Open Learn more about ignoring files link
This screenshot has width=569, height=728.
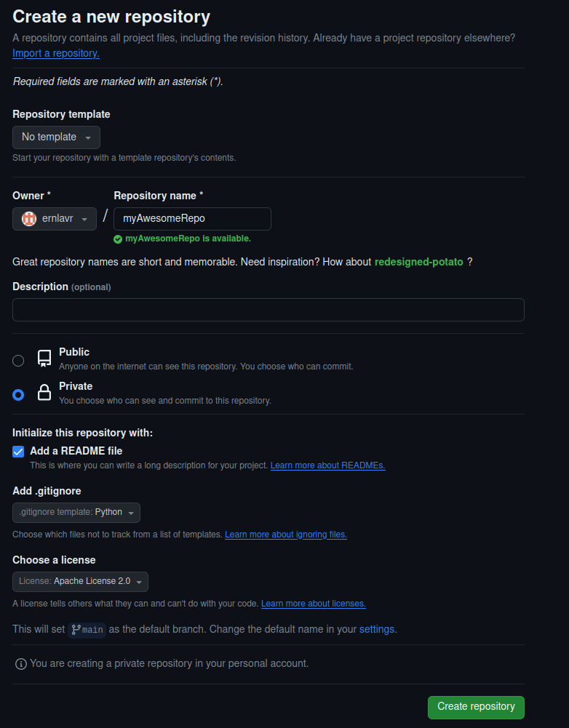[285, 534]
